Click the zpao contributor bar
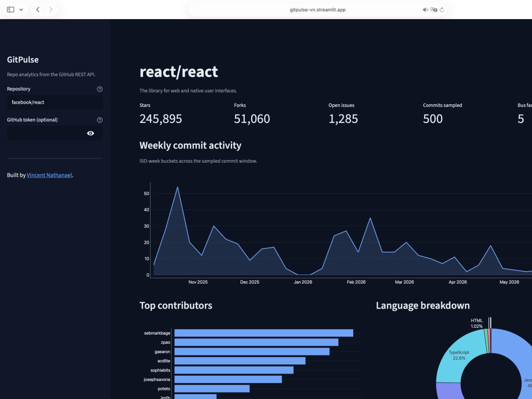Viewport: 532px width, 399px height. [256, 342]
